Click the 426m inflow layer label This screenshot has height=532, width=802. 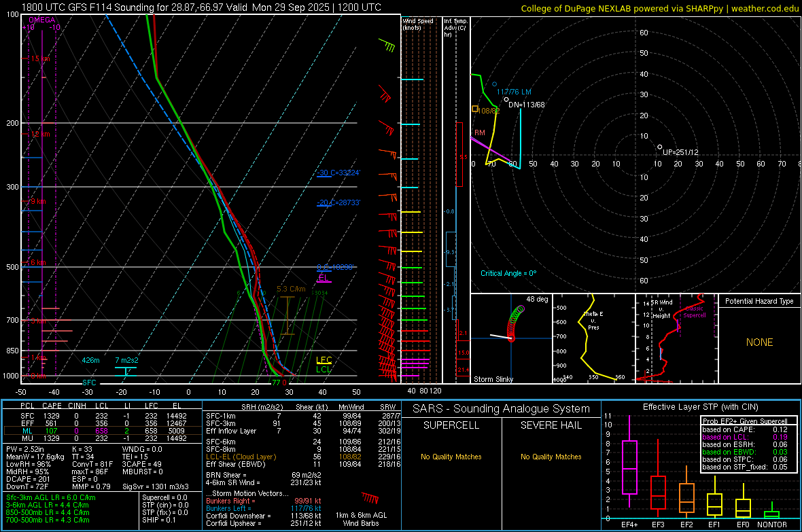tap(90, 360)
